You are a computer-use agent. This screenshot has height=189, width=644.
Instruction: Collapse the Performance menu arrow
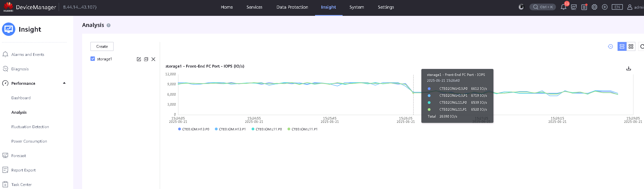coord(64,83)
